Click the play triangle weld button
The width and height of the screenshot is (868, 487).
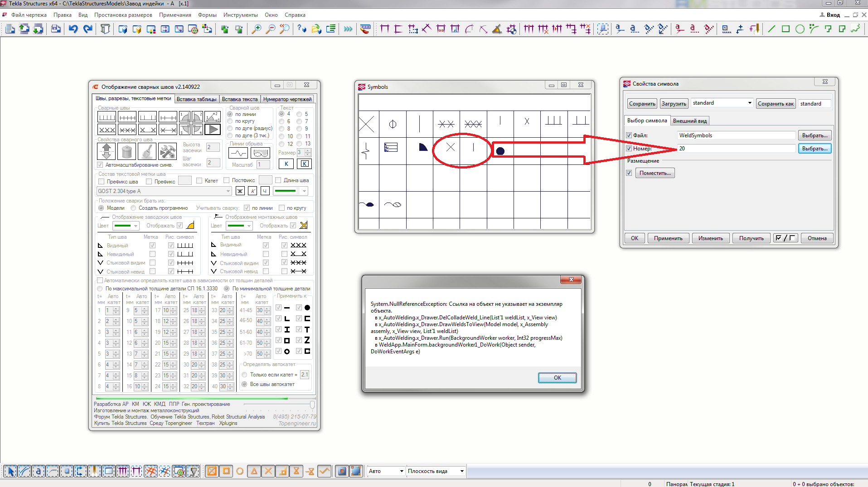[212, 130]
